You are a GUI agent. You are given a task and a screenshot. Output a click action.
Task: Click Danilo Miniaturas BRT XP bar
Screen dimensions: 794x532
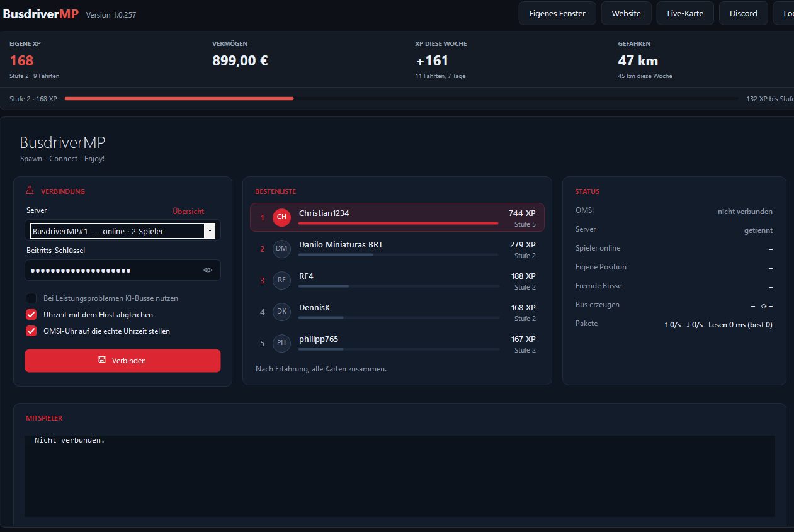click(399, 254)
